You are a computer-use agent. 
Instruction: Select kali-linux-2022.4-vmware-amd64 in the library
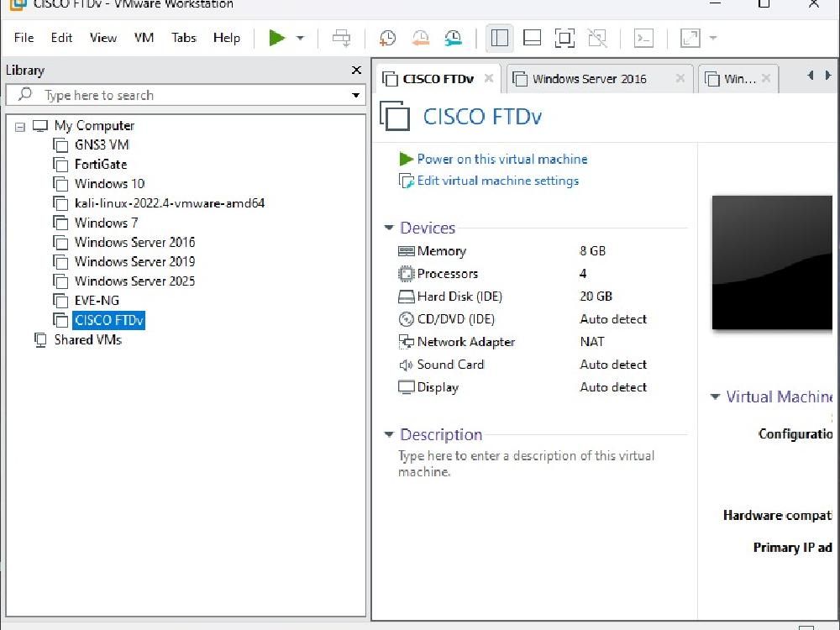(x=170, y=203)
